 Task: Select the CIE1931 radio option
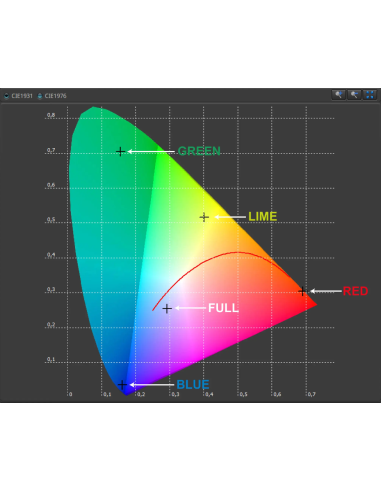click(x=6, y=96)
